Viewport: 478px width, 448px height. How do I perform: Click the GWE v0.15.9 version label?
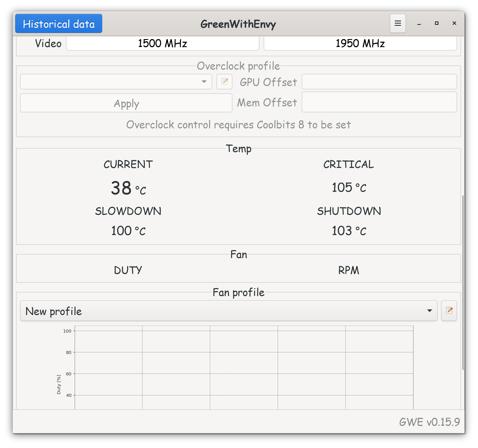click(x=429, y=422)
